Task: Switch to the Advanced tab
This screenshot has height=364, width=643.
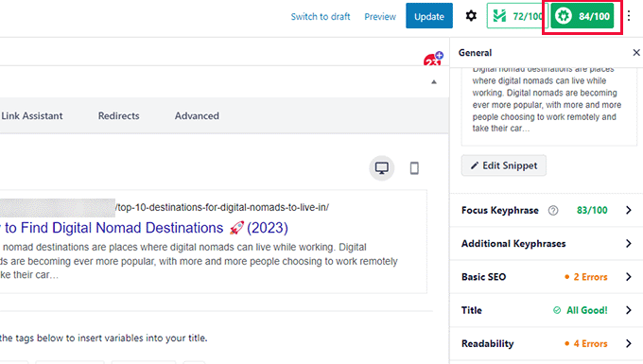Action: (x=197, y=116)
